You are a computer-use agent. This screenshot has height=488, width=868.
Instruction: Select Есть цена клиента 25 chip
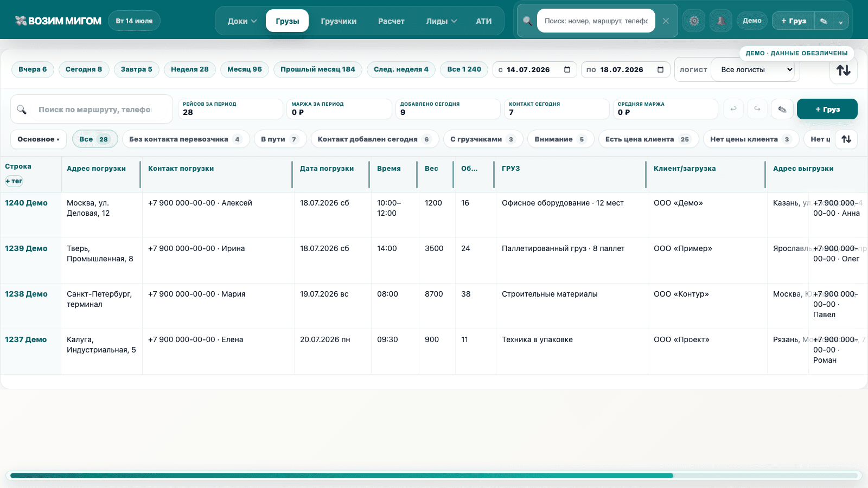click(x=648, y=139)
